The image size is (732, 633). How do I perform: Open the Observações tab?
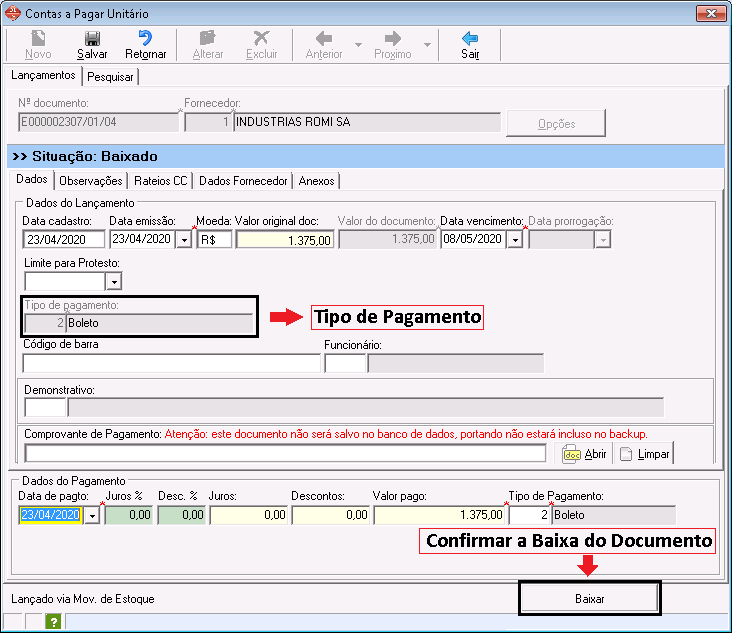91,181
